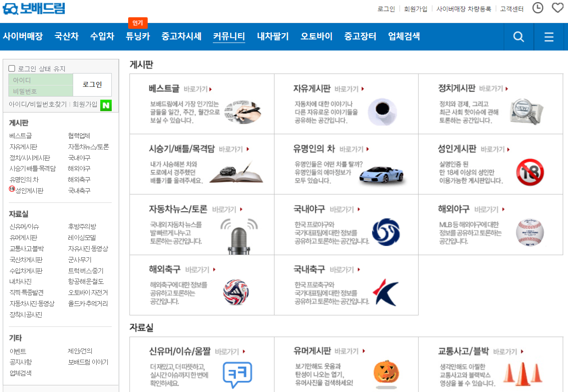The width and height of the screenshot is (568, 392).
Task: Enable the 로그인 상태 유지 checkbox
Action: click(12, 69)
